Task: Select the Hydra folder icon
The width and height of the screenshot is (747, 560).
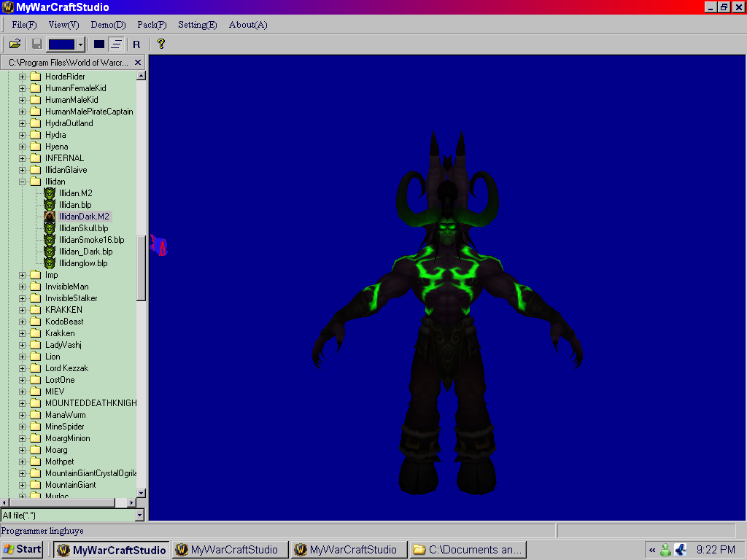Action: [x=35, y=135]
